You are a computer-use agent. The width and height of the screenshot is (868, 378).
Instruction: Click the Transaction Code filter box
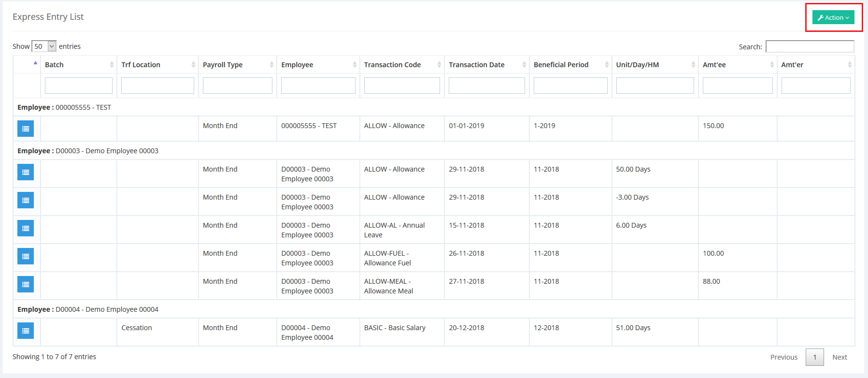[402, 86]
